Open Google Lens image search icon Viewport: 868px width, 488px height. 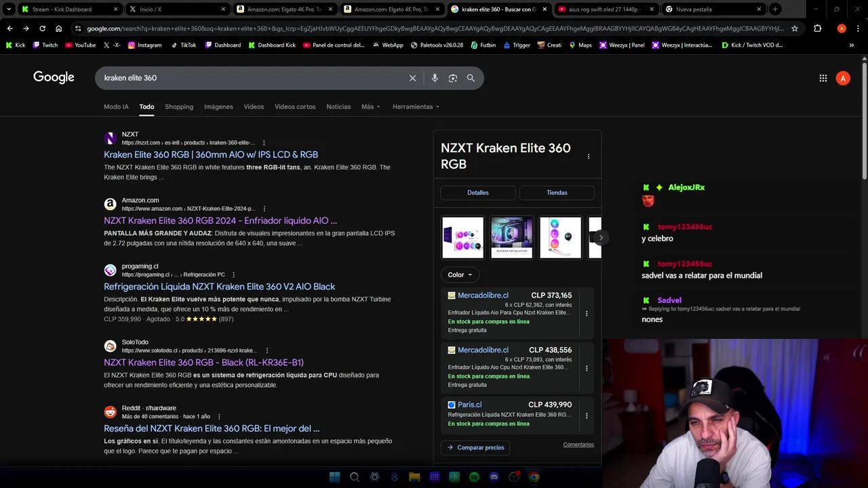tap(453, 78)
